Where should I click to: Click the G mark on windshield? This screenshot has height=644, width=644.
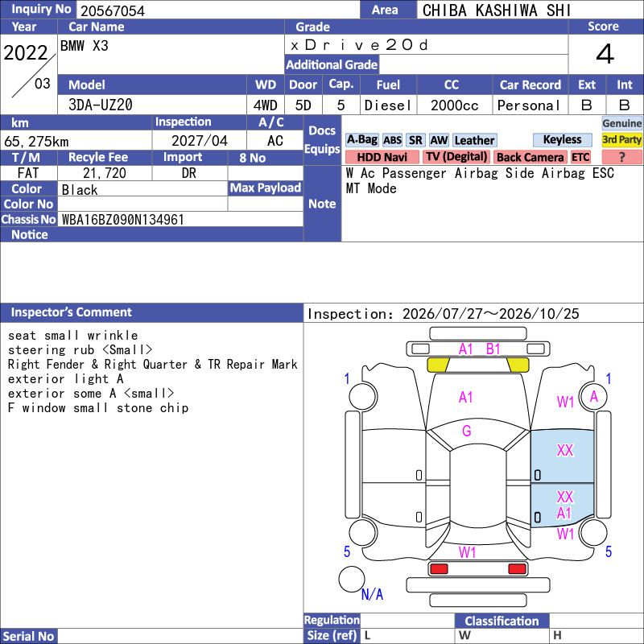(467, 431)
